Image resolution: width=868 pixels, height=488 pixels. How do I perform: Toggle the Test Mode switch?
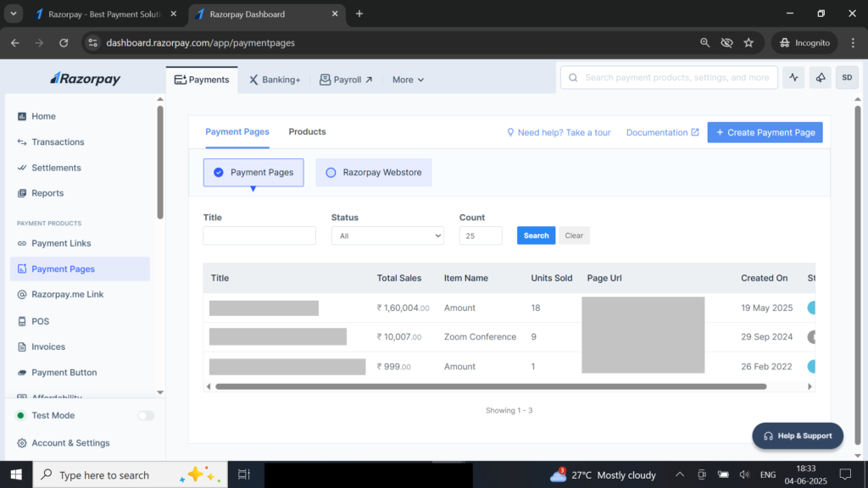point(146,416)
